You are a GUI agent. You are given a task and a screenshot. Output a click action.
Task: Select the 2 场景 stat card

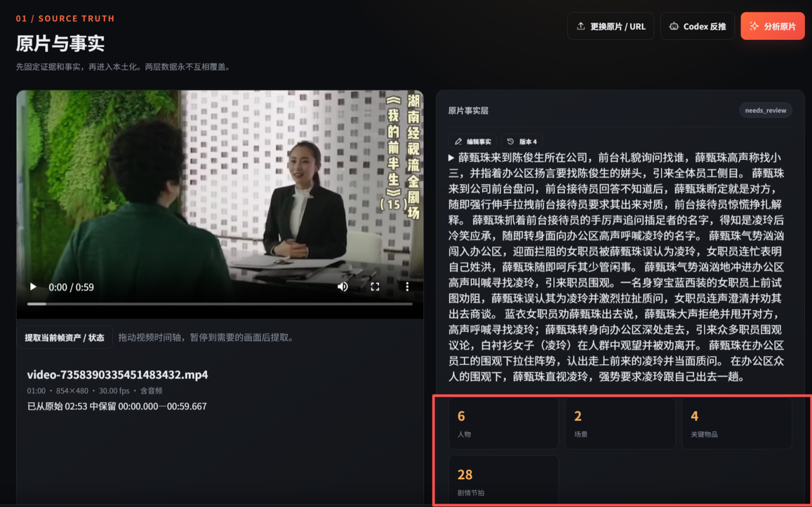[620, 423]
